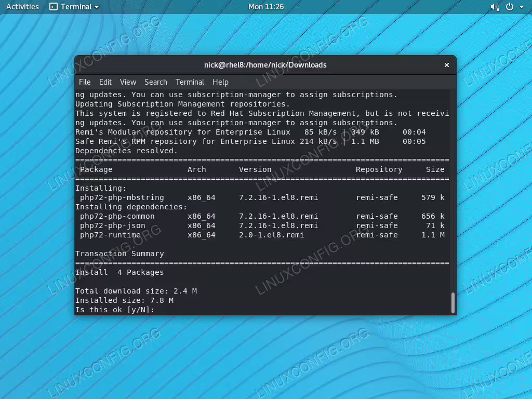Screen dimensions: 532x399
Task: Click the 'Package' column header
Action: 96,169
